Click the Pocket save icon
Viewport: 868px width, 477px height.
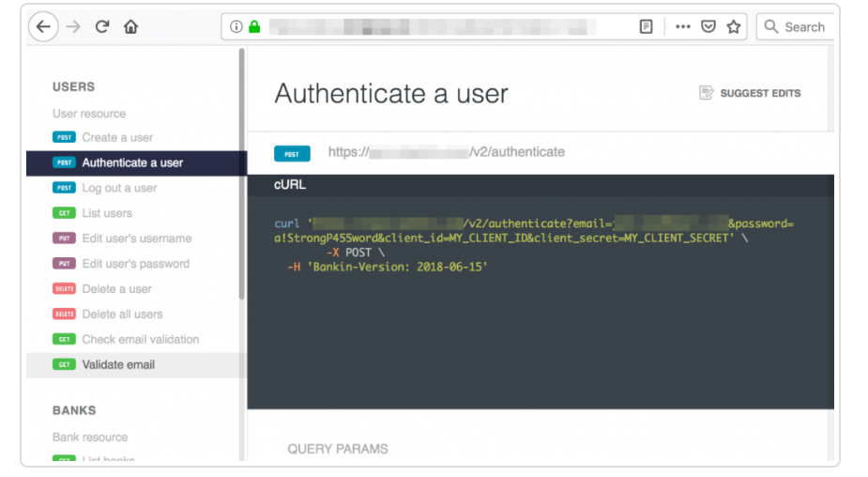click(x=708, y=27)
